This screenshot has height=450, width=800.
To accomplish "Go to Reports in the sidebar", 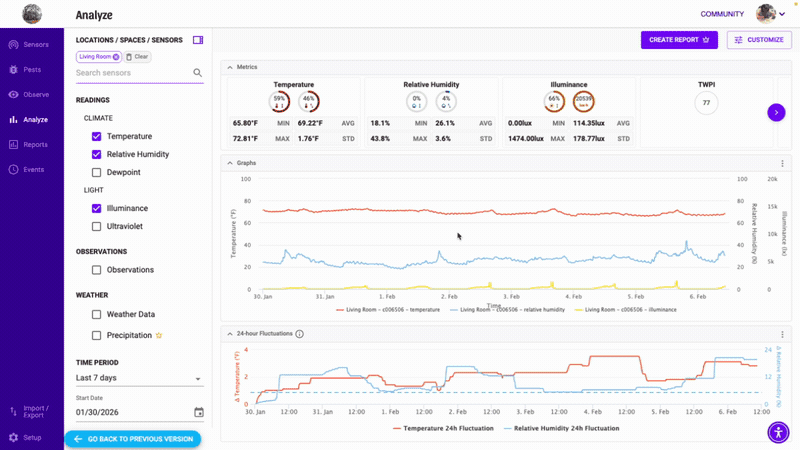I will click(x=29, y=145).
